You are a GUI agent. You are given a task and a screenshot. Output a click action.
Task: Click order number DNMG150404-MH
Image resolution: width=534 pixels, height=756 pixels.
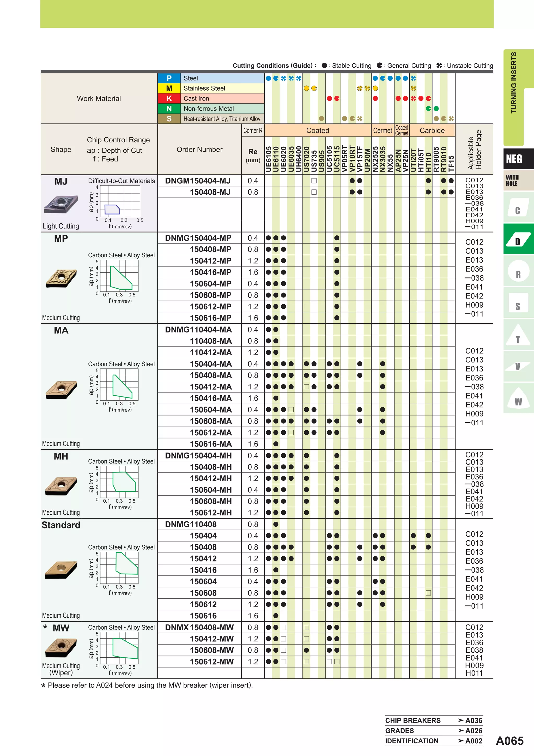click(x=198, y=456)
